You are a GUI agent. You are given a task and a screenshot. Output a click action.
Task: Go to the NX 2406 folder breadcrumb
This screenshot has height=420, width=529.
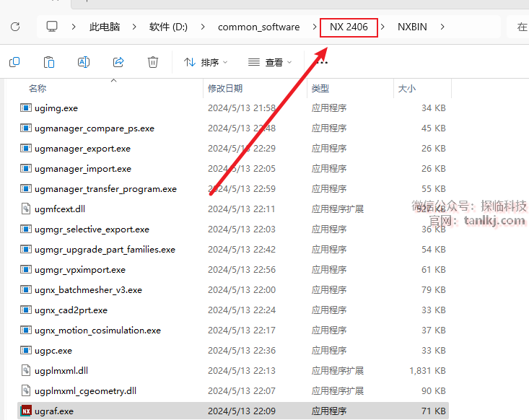[349, 27]
